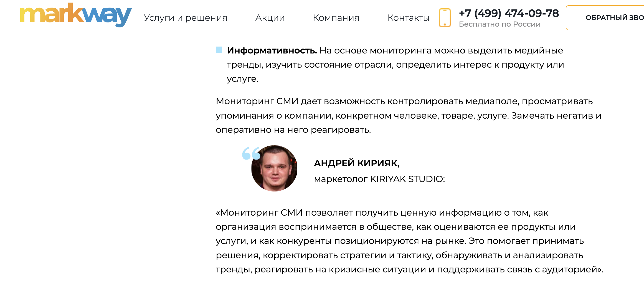Viewport: 644px width, 281px height.
Task: Navigate to Контакты
Action: pyautogui.click(x=408, y=18)
